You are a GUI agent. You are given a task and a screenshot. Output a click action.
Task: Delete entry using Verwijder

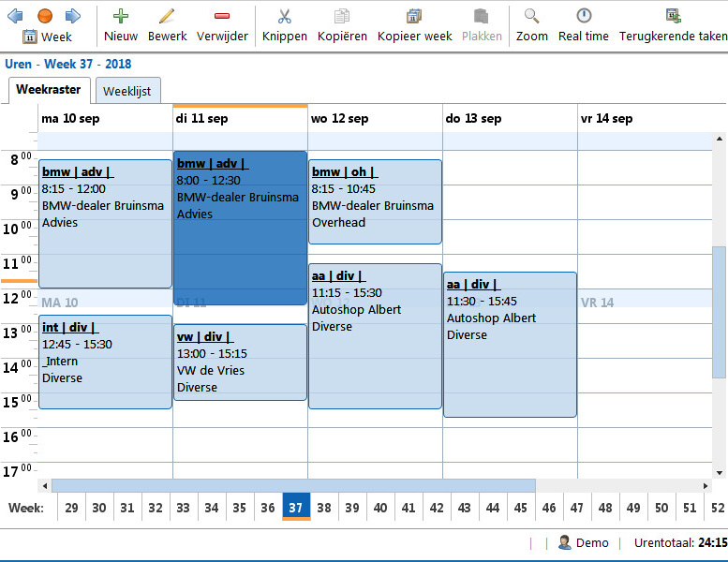pos(222,25)
